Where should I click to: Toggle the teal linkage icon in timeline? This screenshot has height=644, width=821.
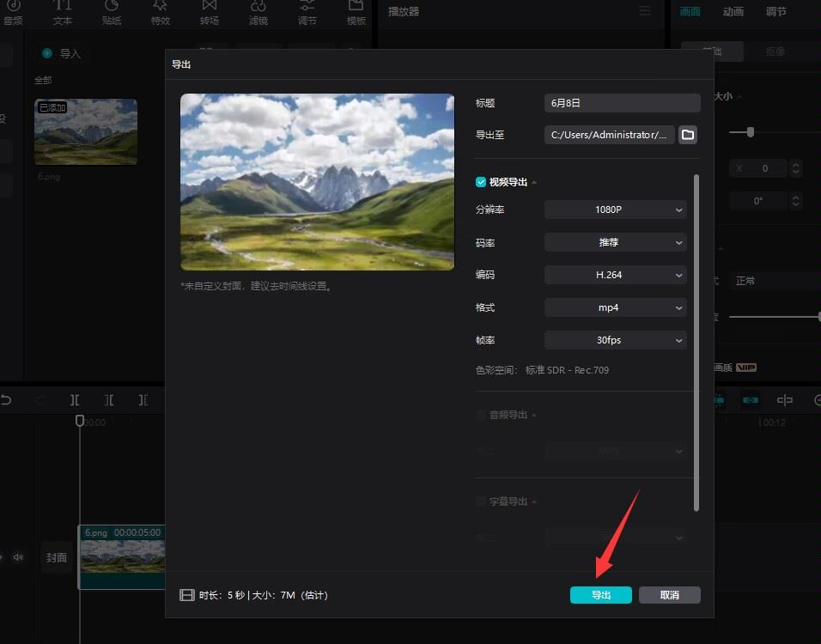[751, 400]
